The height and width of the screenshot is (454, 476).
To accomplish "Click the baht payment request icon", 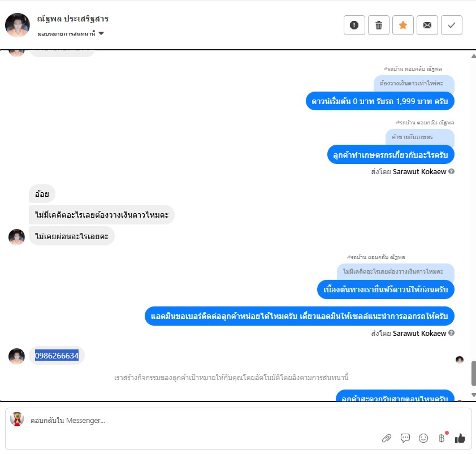I will (442, 438).
